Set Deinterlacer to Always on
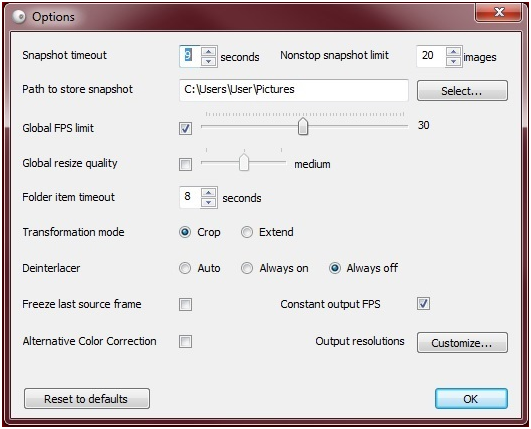Screen dimensions: 531x429 pyautogui.click(x=247, y=268)
